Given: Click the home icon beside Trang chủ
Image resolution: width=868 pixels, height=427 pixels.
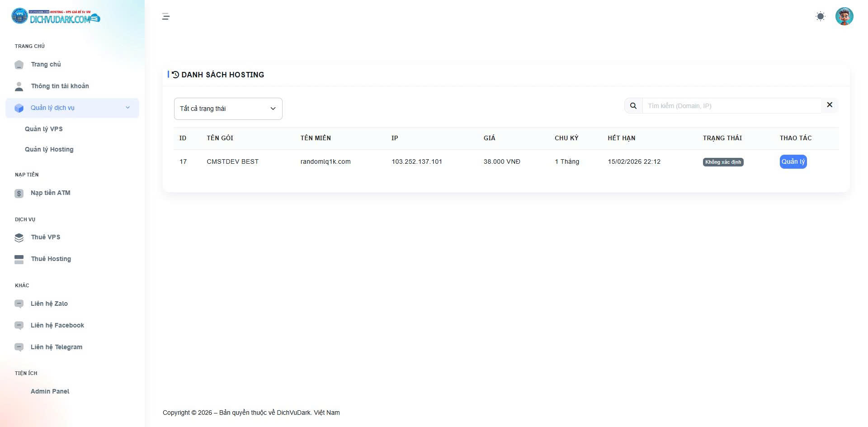Looking at the screenshot, I should [19, 65].
